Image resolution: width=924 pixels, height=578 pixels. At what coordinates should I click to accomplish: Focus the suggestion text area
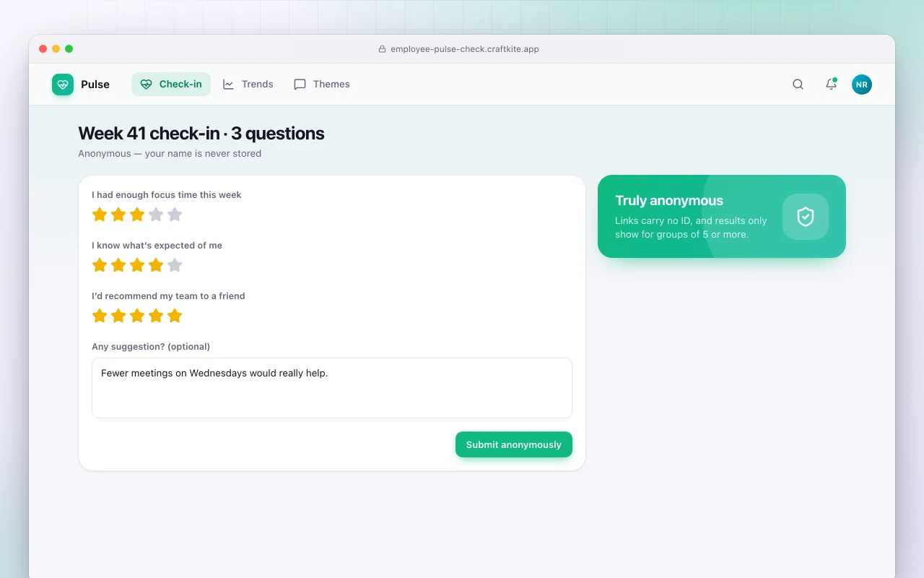[x=332, y=388]
